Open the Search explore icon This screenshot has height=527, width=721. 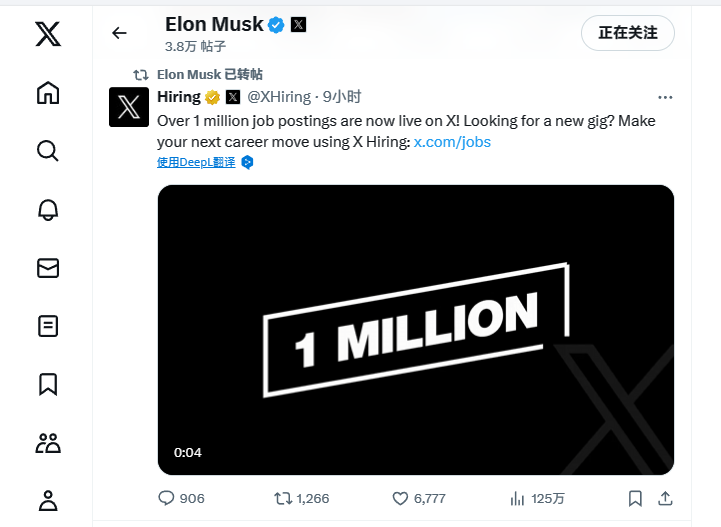[x=48, y=151]
